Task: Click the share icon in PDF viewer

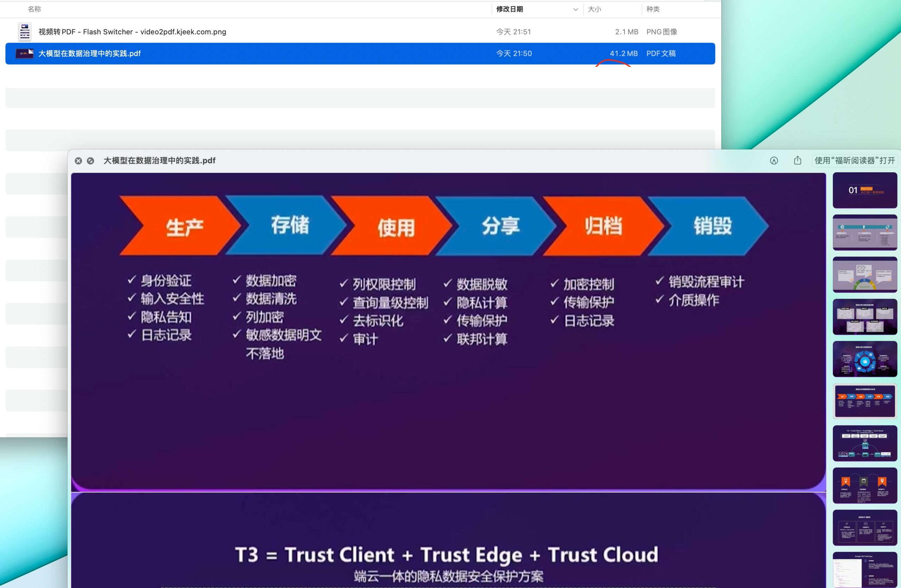Action: [x=798, y=160]
